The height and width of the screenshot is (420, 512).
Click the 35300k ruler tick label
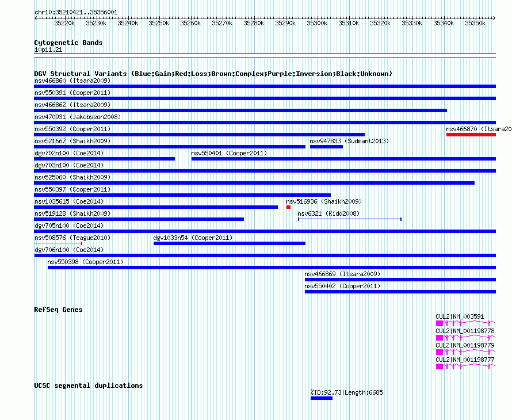point(317,23)
